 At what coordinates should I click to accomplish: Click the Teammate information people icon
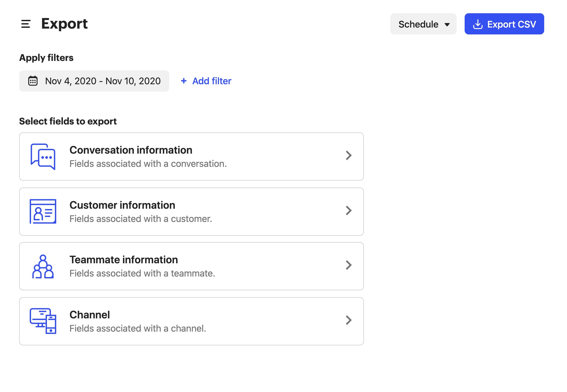tap(43, 266)
